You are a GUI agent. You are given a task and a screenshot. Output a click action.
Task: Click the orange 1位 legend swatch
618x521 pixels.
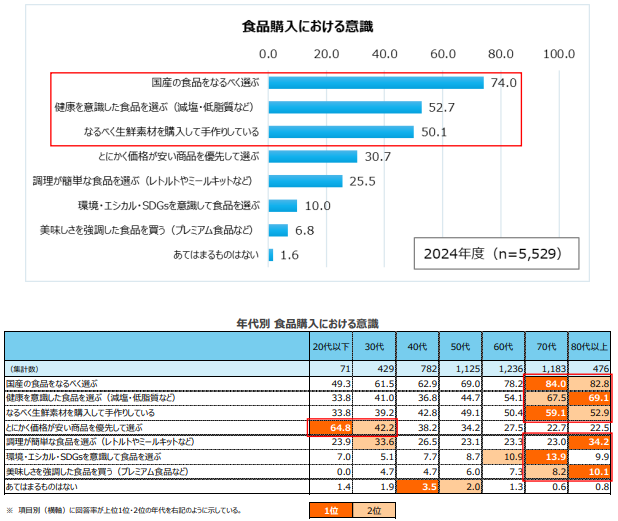[330, 510]
